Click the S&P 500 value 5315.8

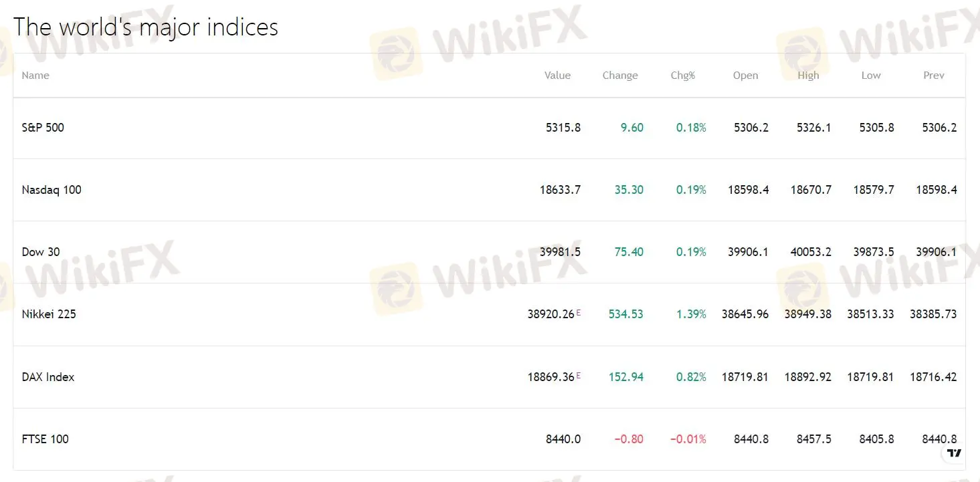(563, 128)
